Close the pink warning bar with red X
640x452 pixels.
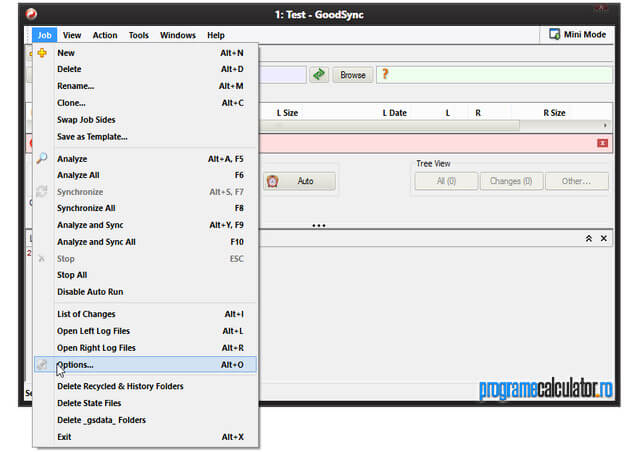click(602, 143)
